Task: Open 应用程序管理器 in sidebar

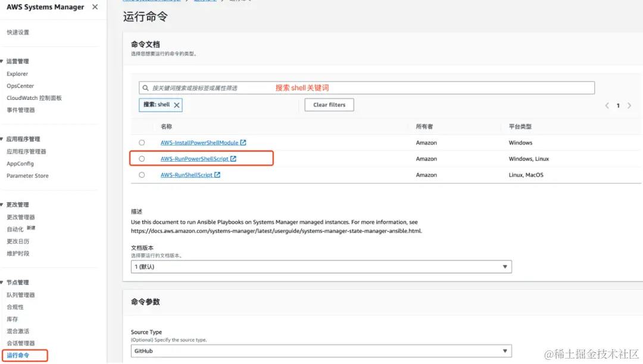Action: point(26,152)
